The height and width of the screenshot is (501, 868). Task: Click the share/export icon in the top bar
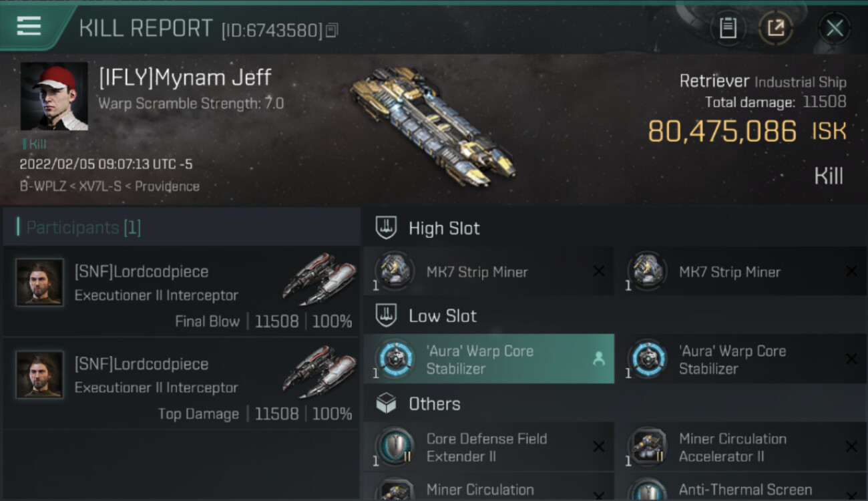(775, 28)
